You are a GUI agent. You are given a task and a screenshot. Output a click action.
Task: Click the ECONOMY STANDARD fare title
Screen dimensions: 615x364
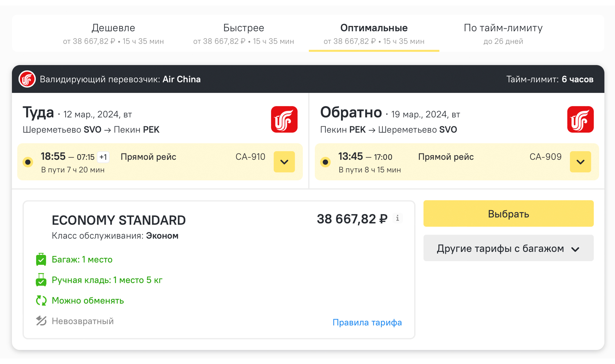(119, 220)
